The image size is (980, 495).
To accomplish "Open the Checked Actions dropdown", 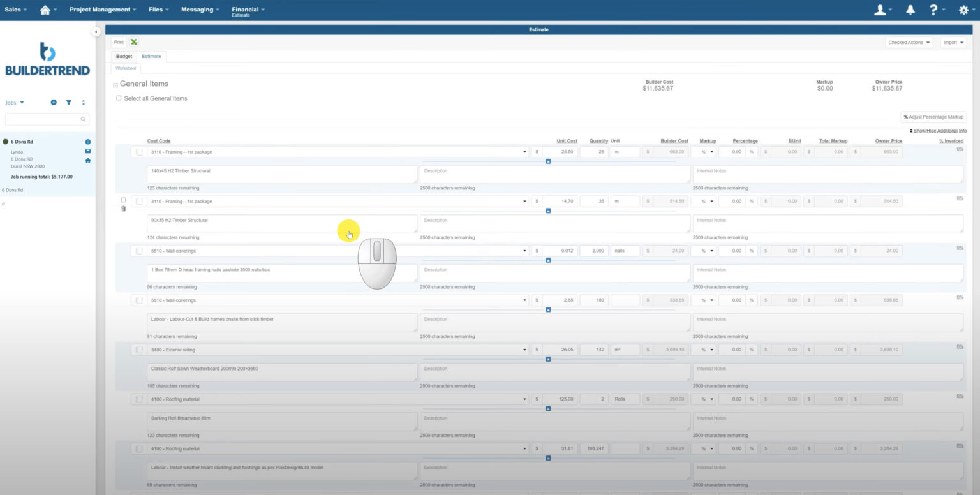I will coord(909,42).
